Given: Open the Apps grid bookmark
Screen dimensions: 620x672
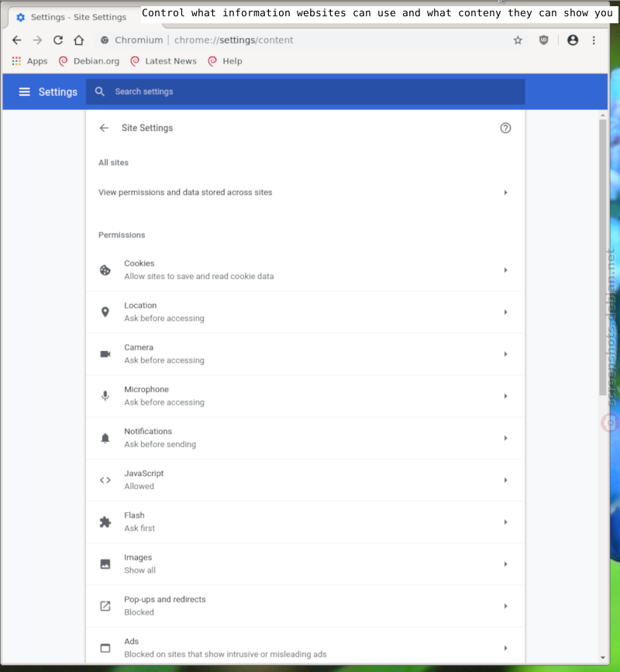Looking at the screenshot, I should tap(29, 61).
